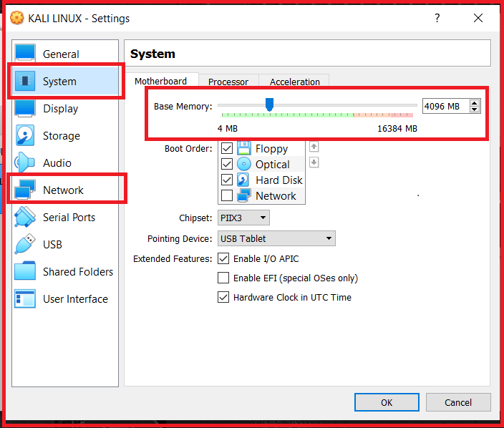Image resolution: width=504 pixels, height=428 pixels.
Task: Open the Network settings category
Action: [x=66, y=190]
